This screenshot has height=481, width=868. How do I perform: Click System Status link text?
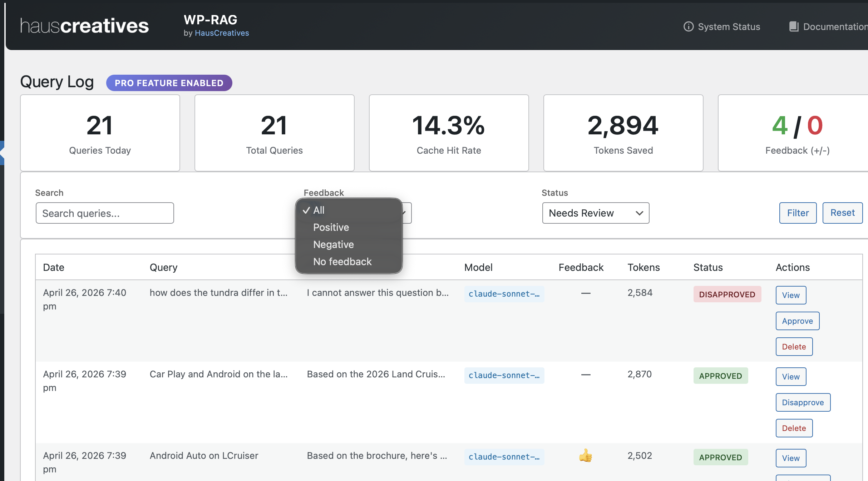point(729,27)
